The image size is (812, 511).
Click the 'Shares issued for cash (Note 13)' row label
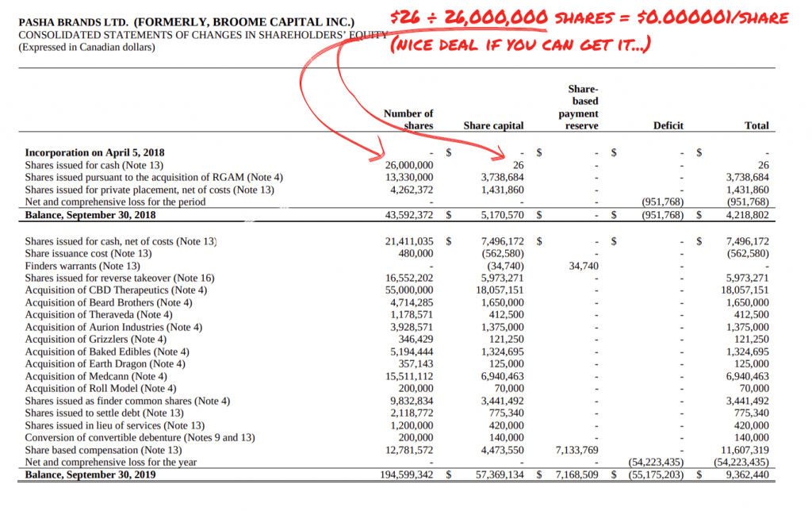[x=94, y=165]
